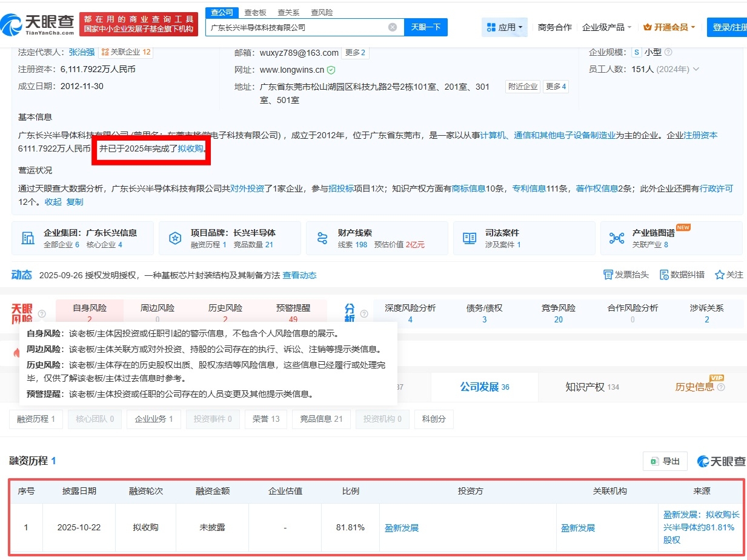This screenshot has width=747, height=560.
Task: Open the 项目品牌 长兴半导体 card icon
Action: tap(175, 238)
